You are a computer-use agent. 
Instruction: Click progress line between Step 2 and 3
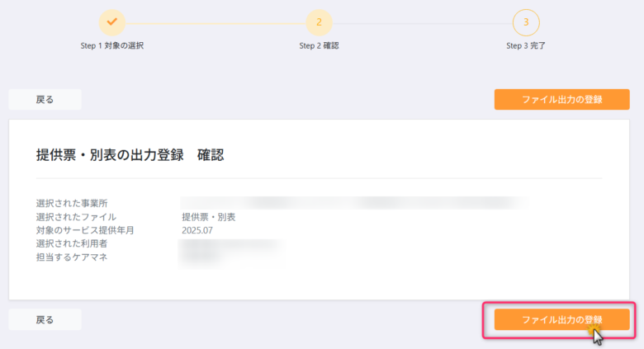423,23
